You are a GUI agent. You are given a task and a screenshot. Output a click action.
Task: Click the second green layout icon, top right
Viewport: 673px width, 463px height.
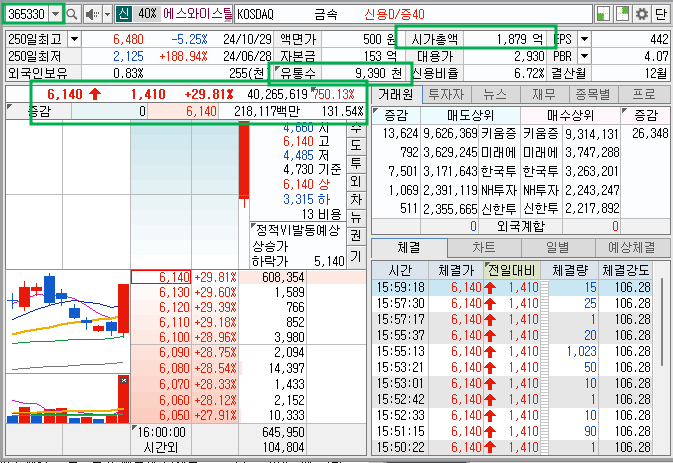[x=622, y=14]
